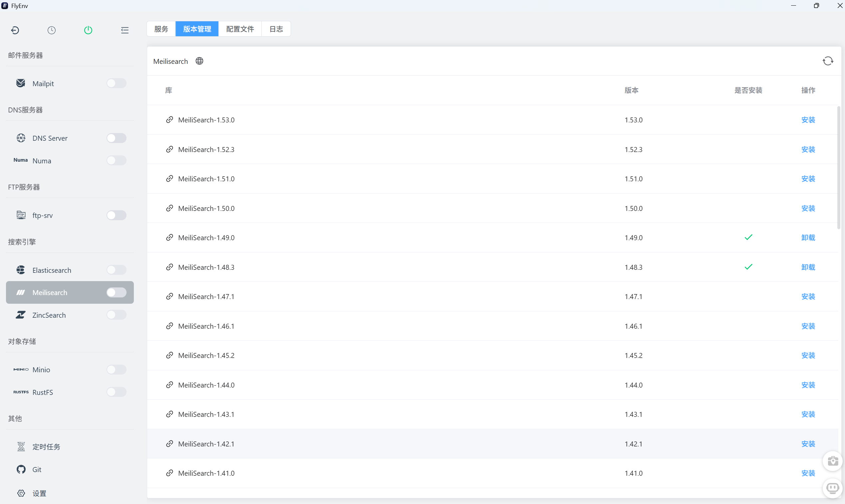The image size is (845, 504).
Task: Click the Meilisearch stripes icon in sidebar
Action: [x=21, y=292]
